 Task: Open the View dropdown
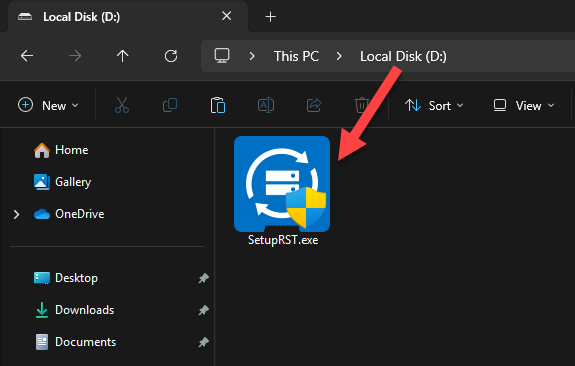(x=524, y=106)
